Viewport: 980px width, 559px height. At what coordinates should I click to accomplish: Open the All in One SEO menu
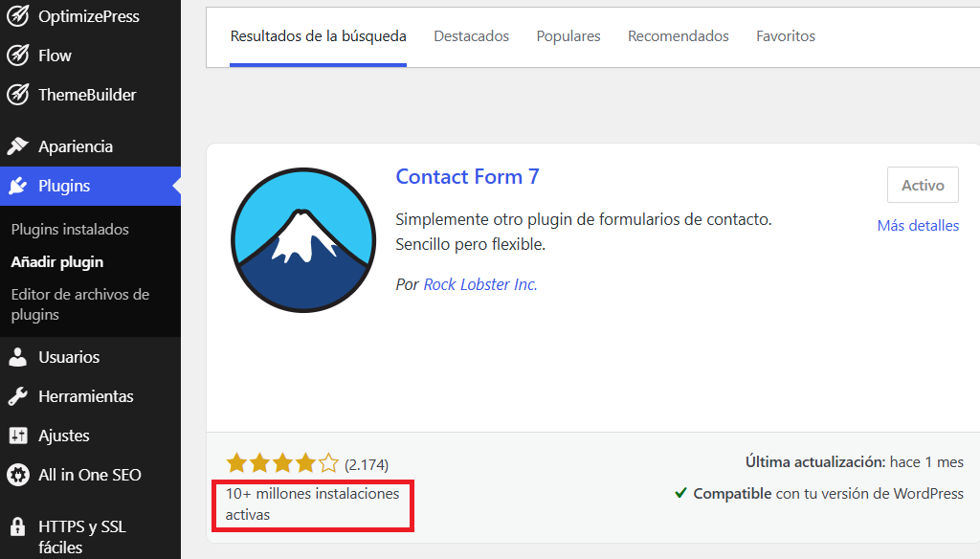pyautogui.click(x=90, y=475)
